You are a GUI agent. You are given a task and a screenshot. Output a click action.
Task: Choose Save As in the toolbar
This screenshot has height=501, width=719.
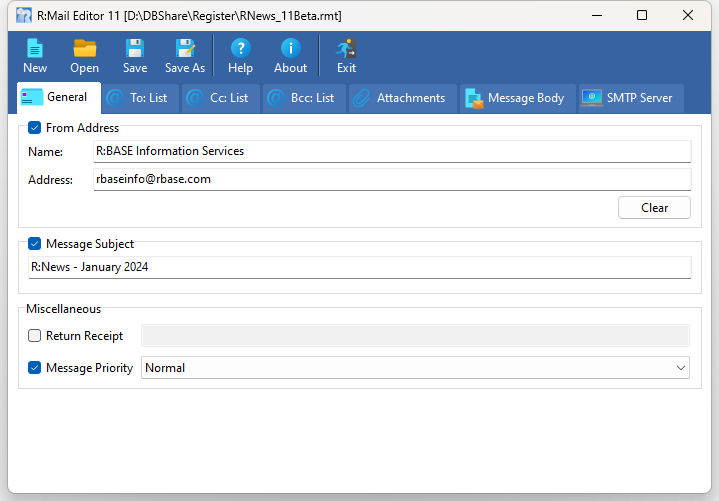click(x=185, y=56)
